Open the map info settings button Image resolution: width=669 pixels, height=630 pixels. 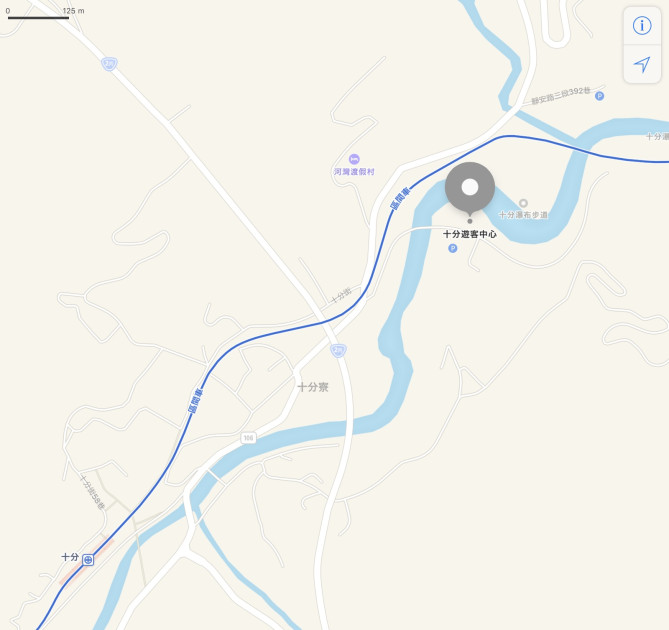pos(642,26)
